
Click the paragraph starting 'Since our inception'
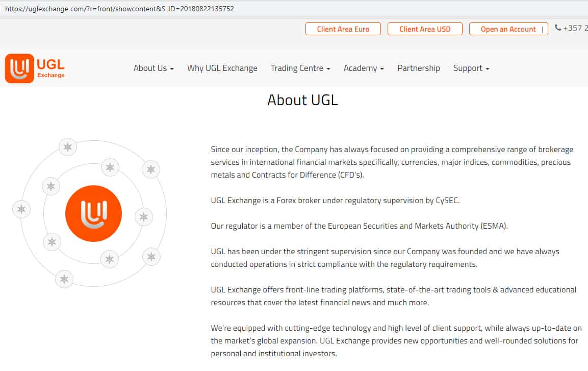tap(392, 162)
